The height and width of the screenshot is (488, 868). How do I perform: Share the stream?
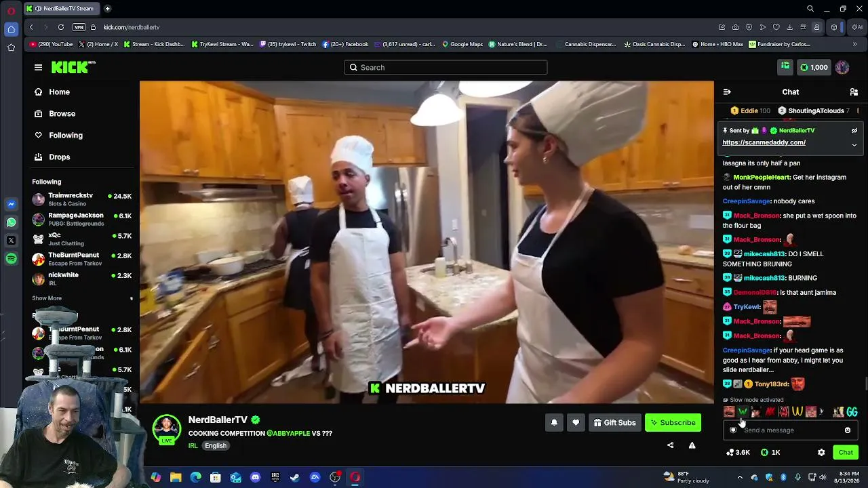point(671,445)
